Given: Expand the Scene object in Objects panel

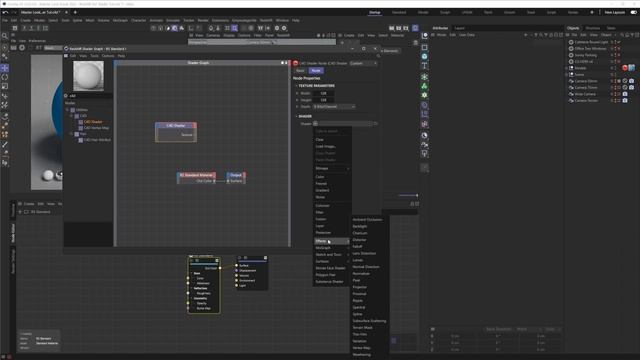Looking at the screenshot, I should tap(566, 75).
